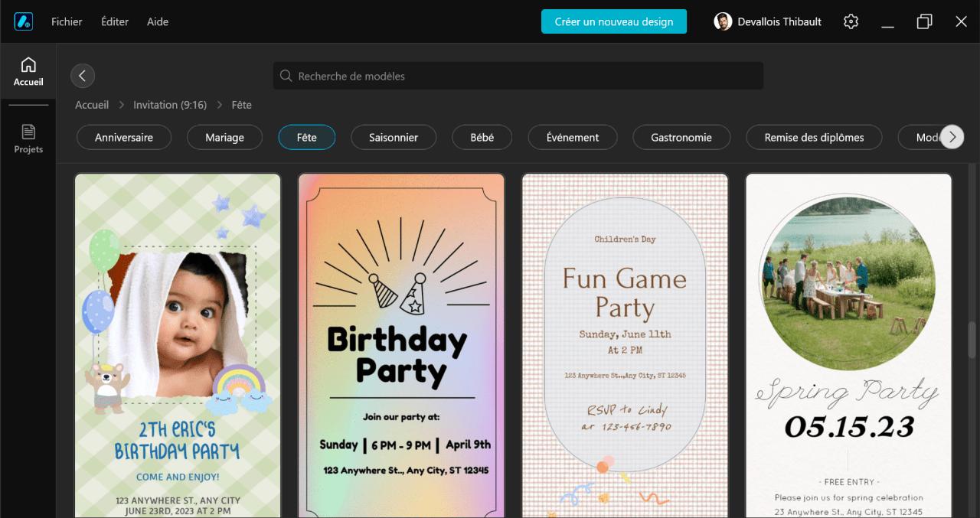Viewport: 980px width, 518px height.
Task: Open the Fichier menu
Action: 67,21
